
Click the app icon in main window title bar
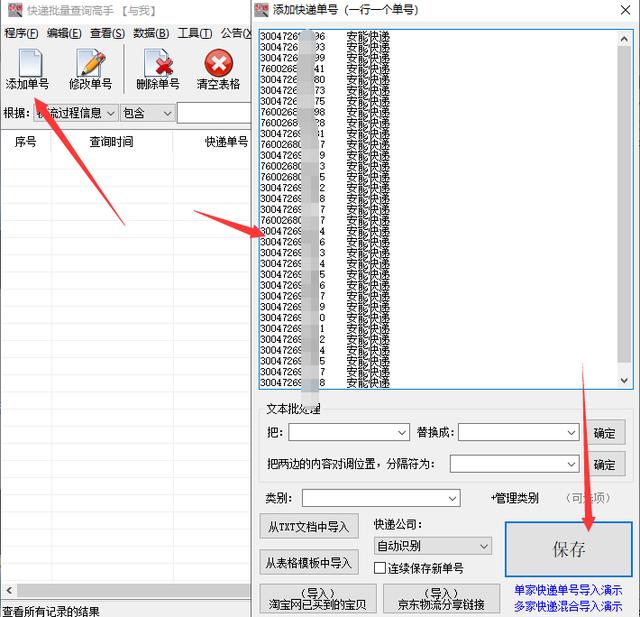tap(15, 10)
